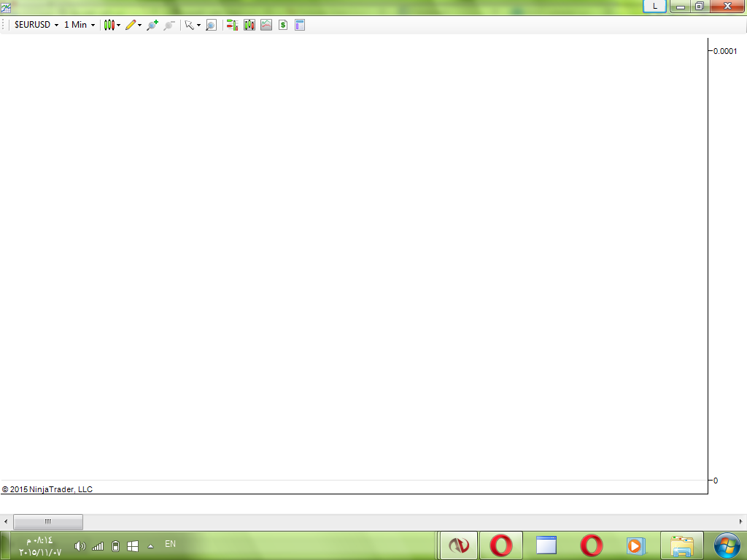Click the network signal tray icon

click(x=98, y=546)
